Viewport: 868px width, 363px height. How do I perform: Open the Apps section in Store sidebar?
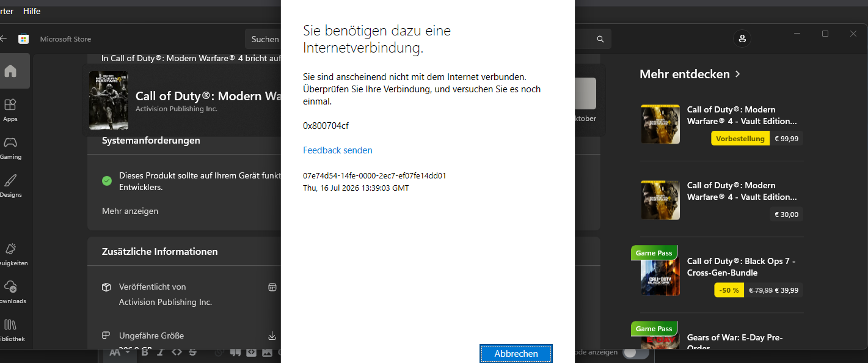click(x=10, y=110)
